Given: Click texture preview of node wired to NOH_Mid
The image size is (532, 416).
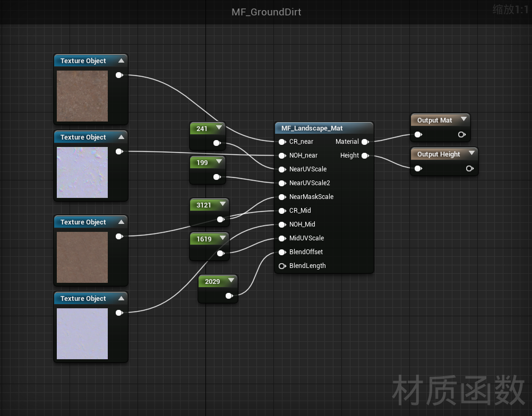Looking at the screenshot, I should 82,333.
